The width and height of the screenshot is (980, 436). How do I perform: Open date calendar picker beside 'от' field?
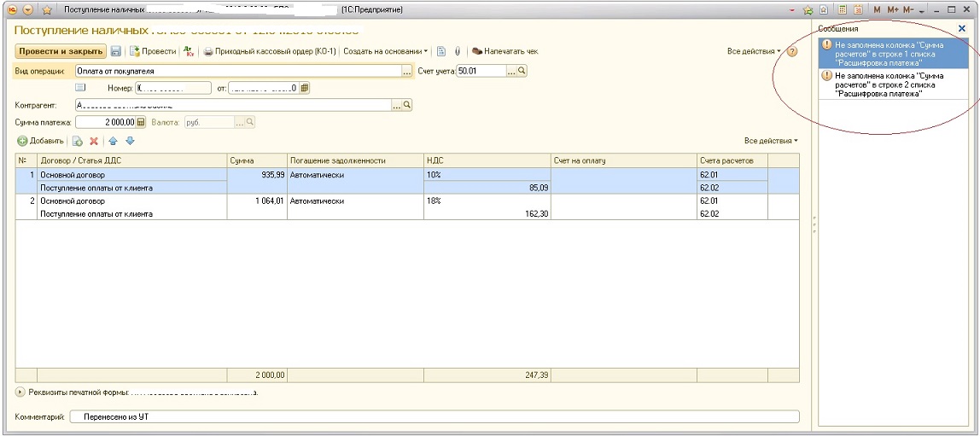(x=305, y=88)
